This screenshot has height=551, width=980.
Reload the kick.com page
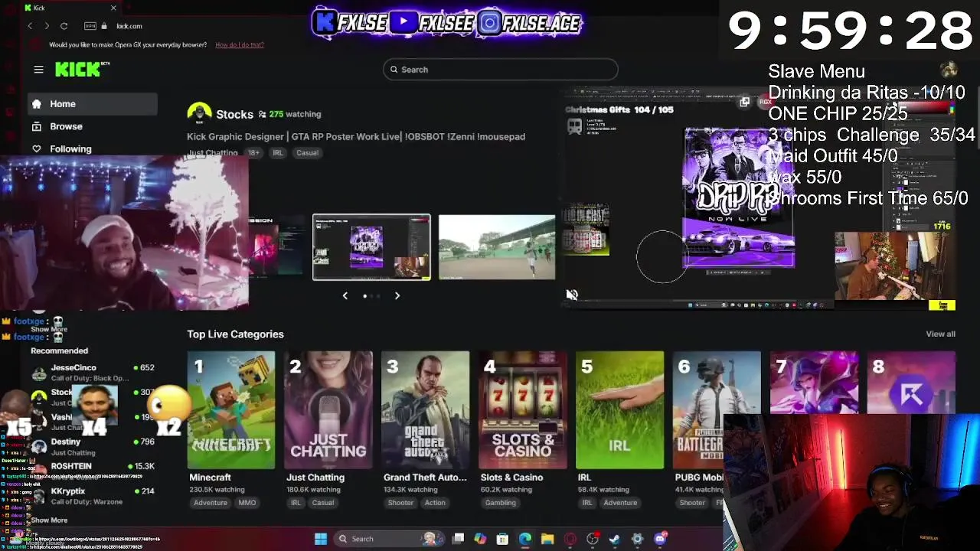coord(64,26)
